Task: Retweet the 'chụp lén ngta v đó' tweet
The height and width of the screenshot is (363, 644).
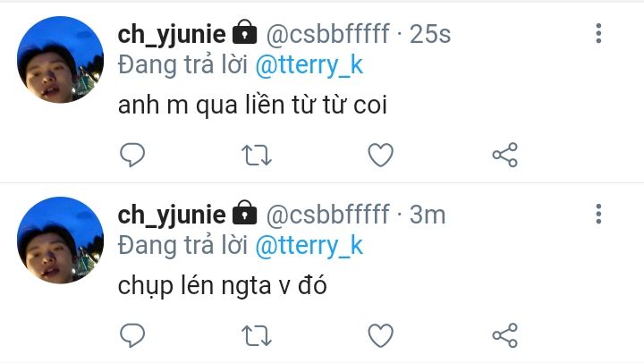Action: 258,335
